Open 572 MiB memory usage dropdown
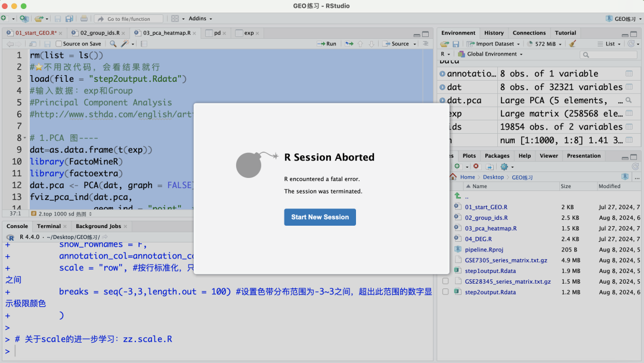644x363 pixels. [544, 44]
